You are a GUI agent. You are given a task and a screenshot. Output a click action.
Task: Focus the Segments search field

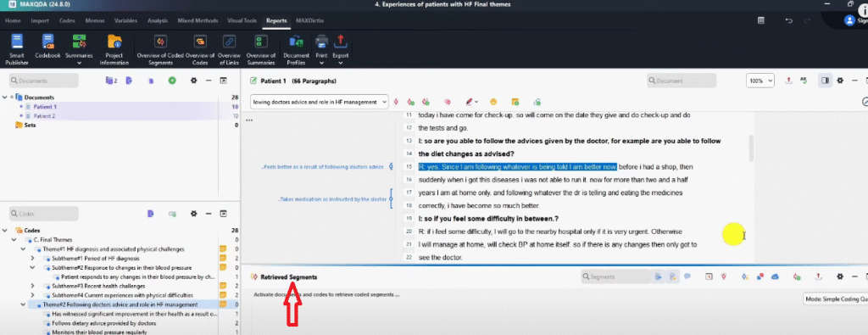click(x=615, y=276)
